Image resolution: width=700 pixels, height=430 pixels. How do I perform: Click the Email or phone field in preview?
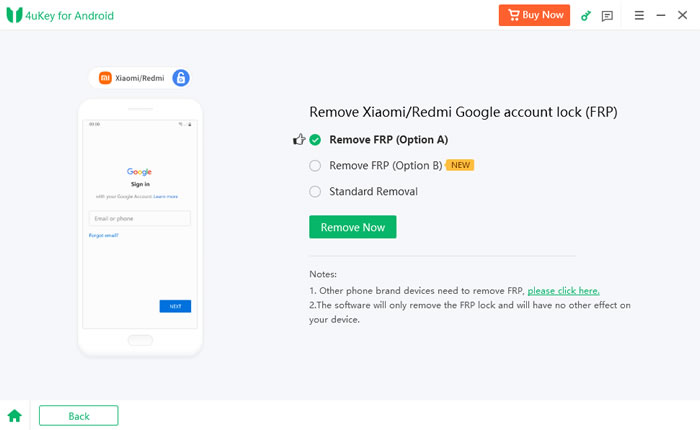pos(140,219)
